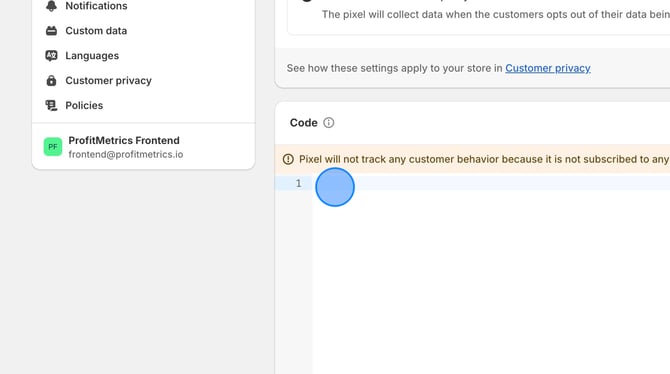Follow the Customer privacy link

click(548, 68)
